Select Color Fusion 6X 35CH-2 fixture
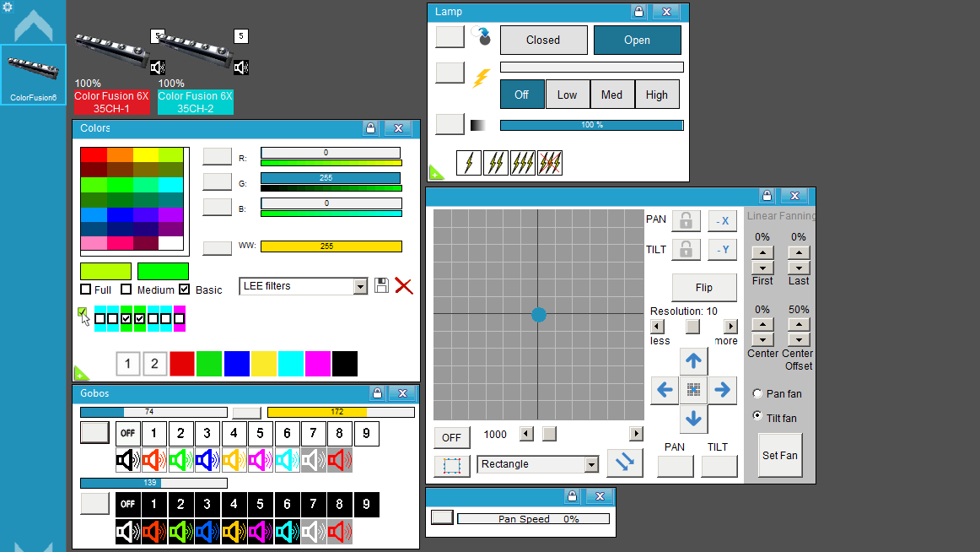The width and height of the screenshot is (980, 552). click(x=195, y=102)
